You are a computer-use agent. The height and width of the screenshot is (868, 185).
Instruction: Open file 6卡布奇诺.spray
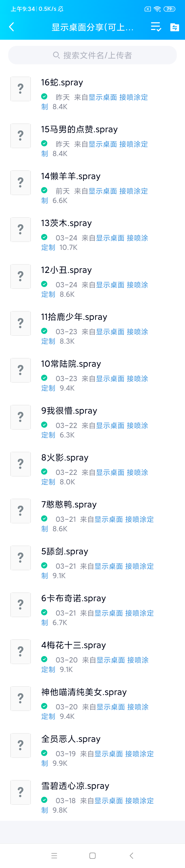[x=73, y=598]
